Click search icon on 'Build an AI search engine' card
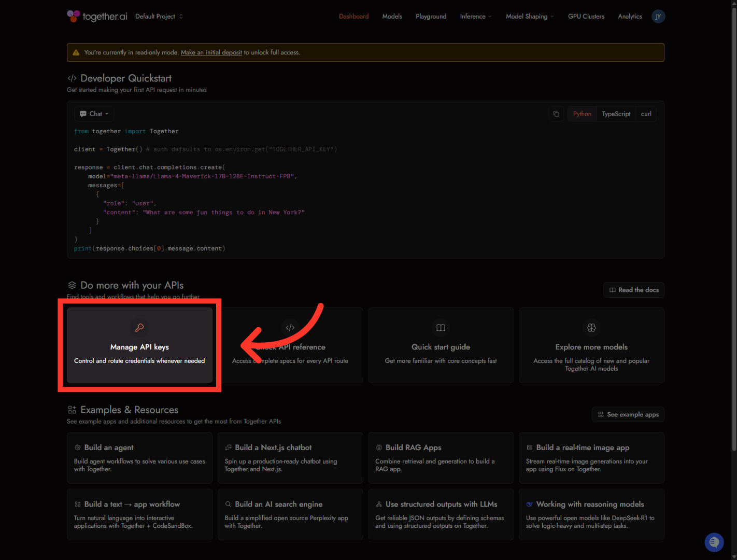737x560 pixels. click(228, 504)
